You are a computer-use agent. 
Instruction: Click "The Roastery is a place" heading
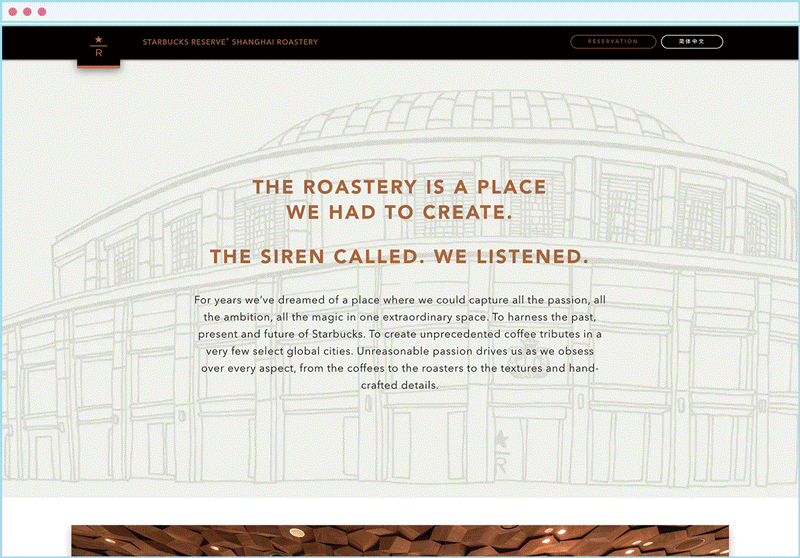(399, 187)
